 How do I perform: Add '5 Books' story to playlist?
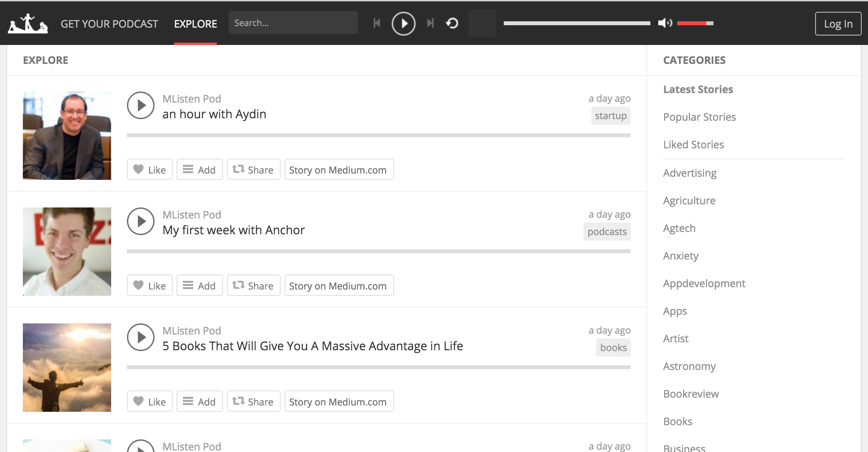pyautogui.click(x=199, y=402)
